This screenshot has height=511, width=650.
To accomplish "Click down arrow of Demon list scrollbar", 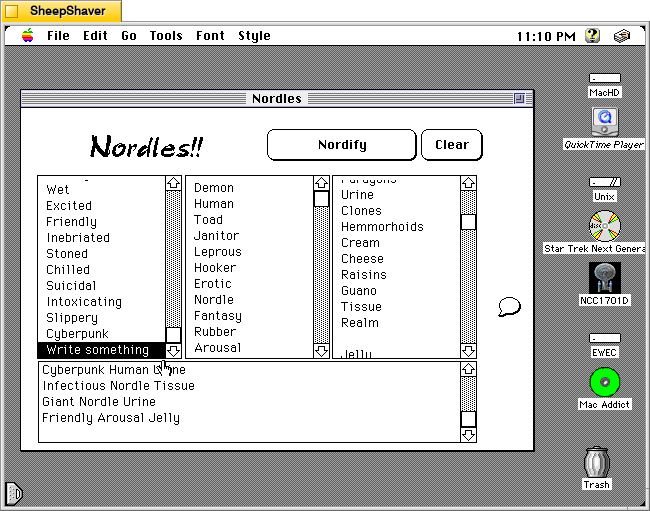I will [x=321, y=351].
